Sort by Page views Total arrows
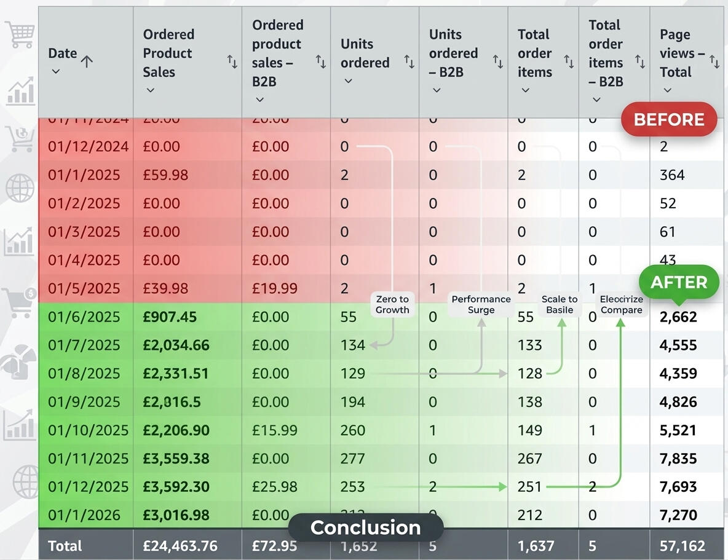Screen dimensions: 728x560 pyautogui.click(x=714, y=61)
